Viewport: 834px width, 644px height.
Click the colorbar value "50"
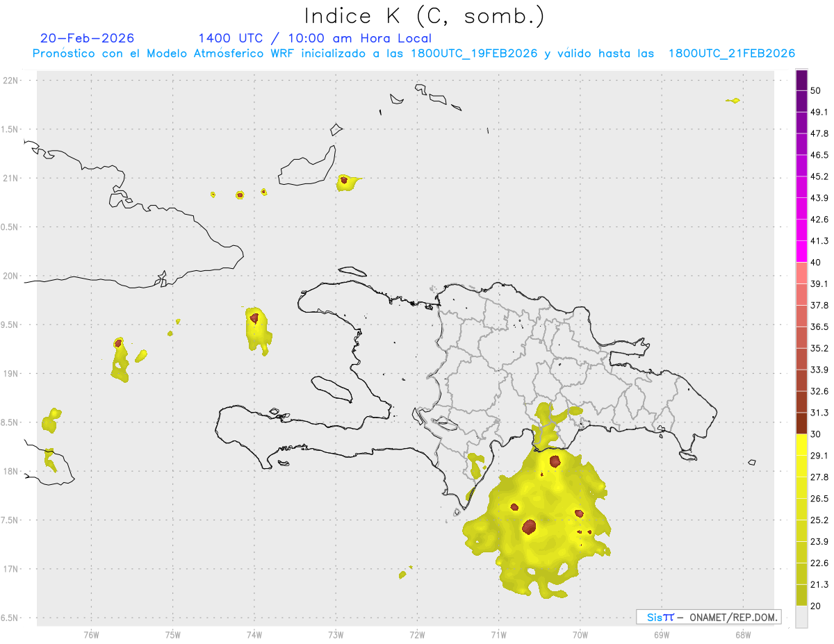coord(816,90)
